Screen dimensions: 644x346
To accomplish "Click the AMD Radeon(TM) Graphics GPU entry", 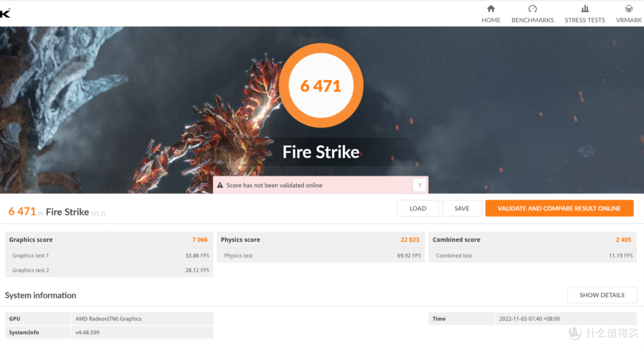I will [x=109, y=319].
